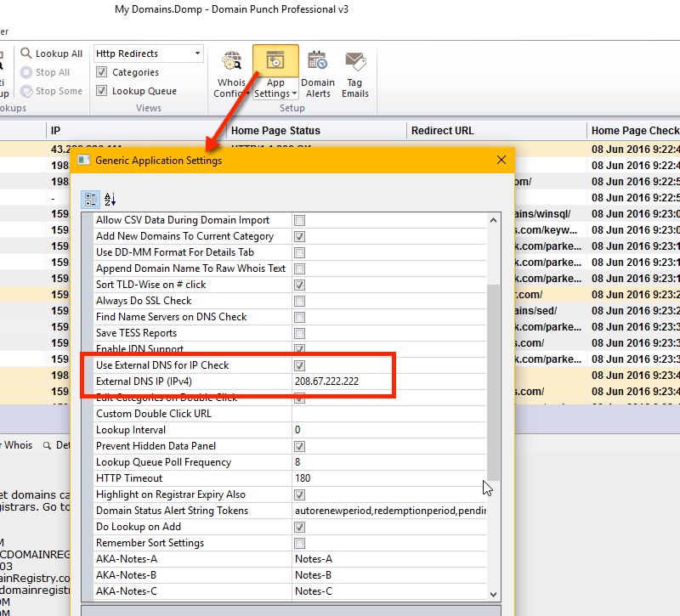Edit the Lookup Queue Poll Frequency value

(389, 462)
